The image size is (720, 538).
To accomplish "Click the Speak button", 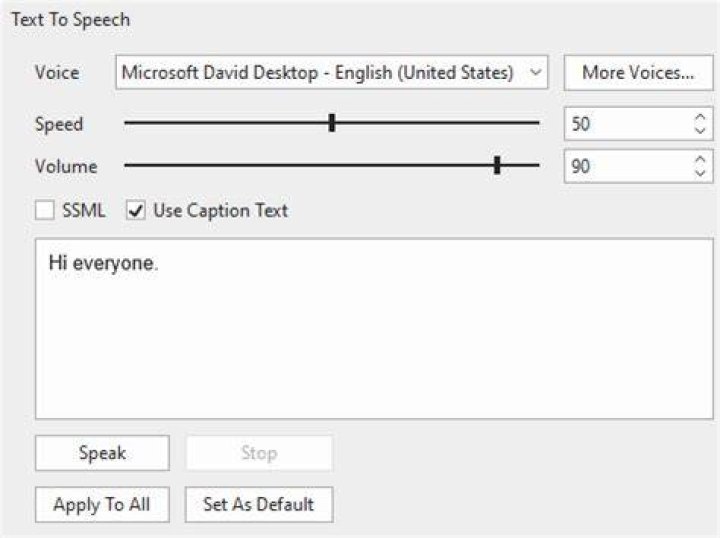I will 102,453.
